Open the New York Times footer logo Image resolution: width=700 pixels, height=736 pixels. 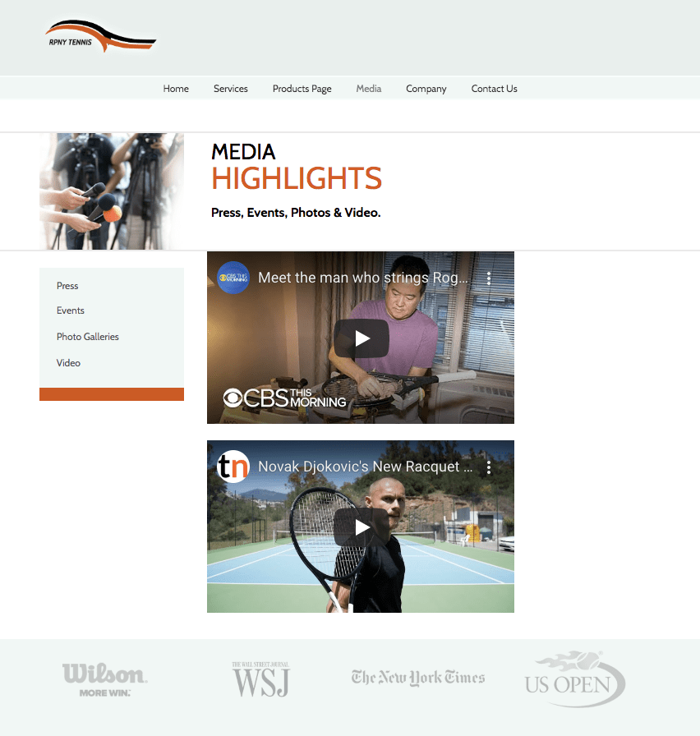coord(418,678)
